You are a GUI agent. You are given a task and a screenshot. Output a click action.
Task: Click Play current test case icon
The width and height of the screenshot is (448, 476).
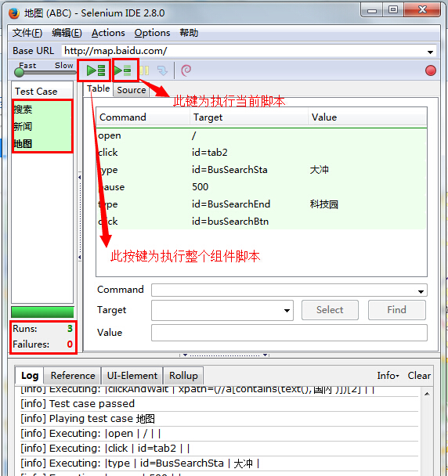(x=122, y=70)
